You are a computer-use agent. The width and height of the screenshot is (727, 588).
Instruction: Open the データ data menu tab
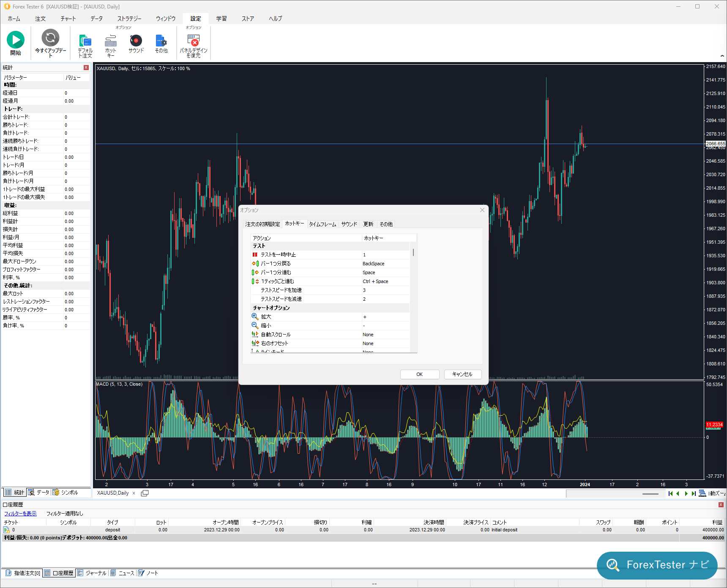96,19
